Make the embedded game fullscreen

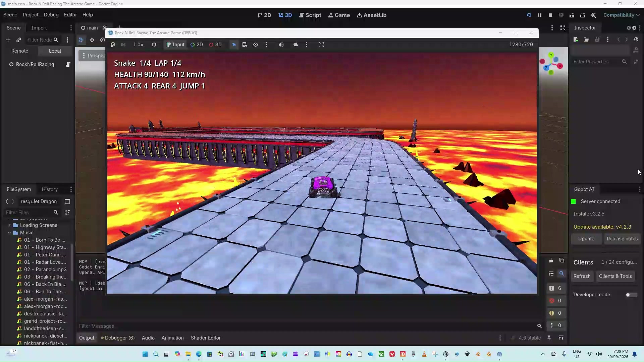pyautogui.click(x=321, y=45)
